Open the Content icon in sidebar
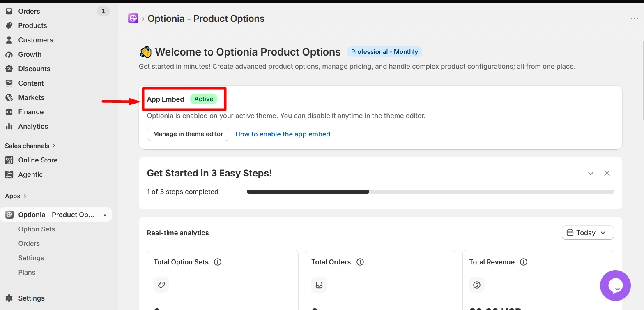Screen dimensions: 644x310 (x=9, y=83)
